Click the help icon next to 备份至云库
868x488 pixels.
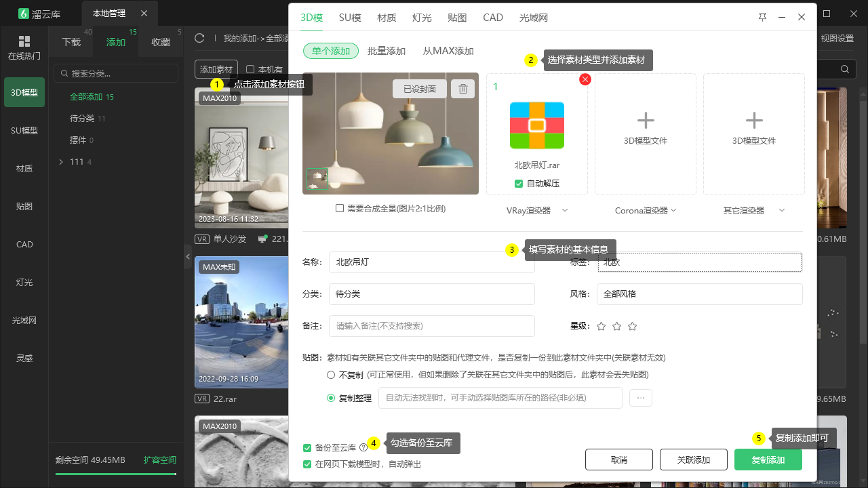pos(363,448)
